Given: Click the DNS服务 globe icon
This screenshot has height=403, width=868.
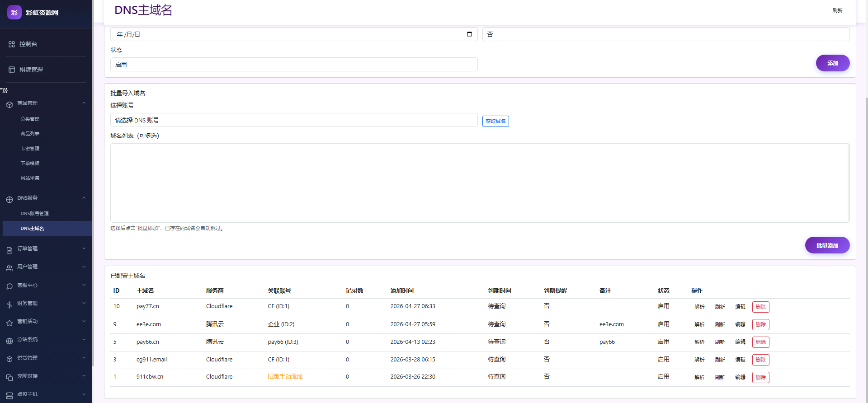Looking at the screenshot, I should click(9, 199).
